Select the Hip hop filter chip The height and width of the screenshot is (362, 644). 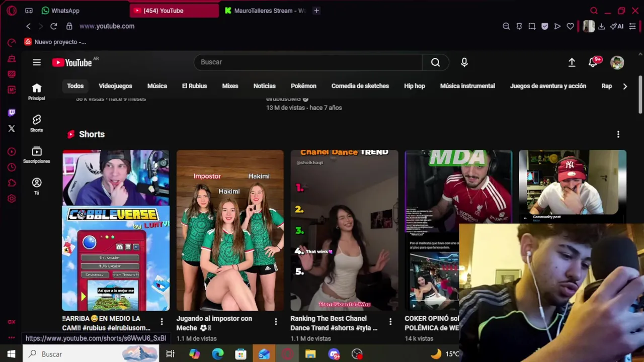[415, 86]
